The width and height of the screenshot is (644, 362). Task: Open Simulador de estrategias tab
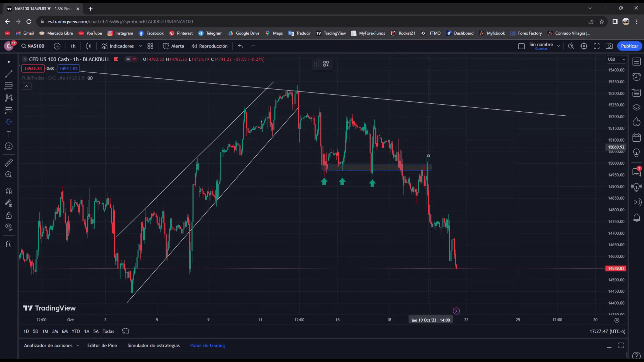tap(153, 345)
